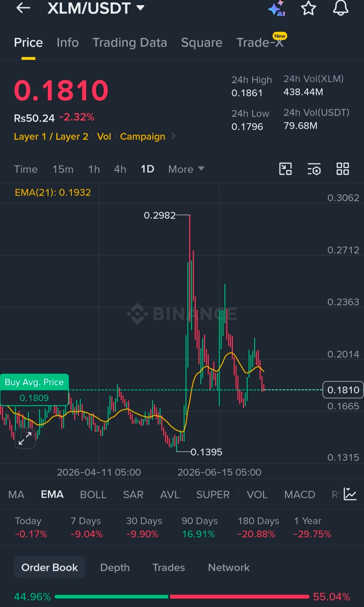Open chart settings list icon
The height and width of the screenshot is (607, 364).
(314, 169)
